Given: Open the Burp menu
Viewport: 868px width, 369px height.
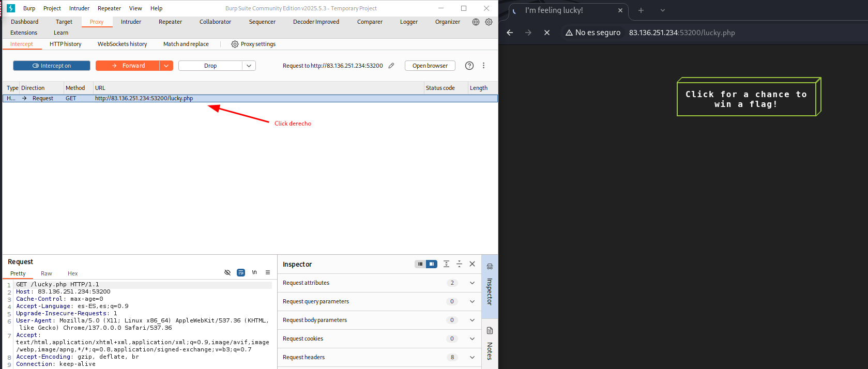Looking at the screenshot, I should tap(29, 8).
